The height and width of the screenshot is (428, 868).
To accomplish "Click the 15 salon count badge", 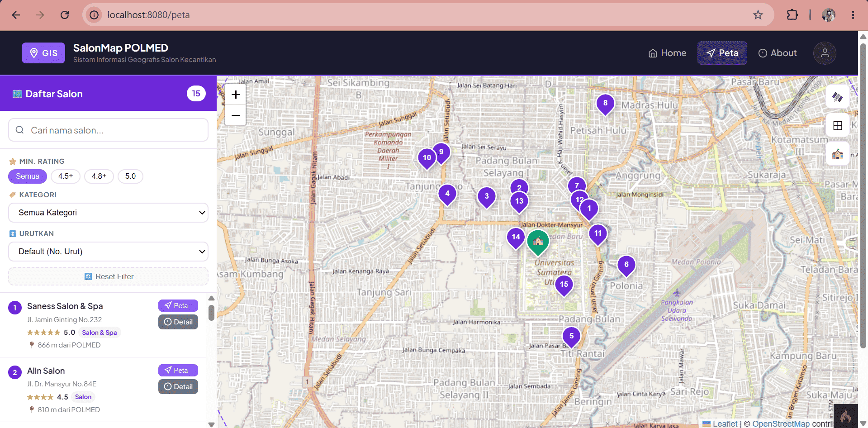I will [x=196, y=94].
